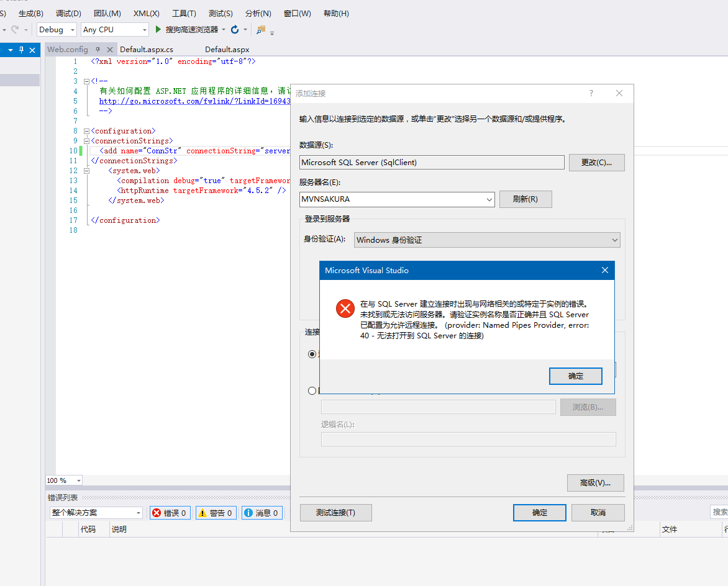Click the error list search box
This screenshot has width=728, height=586.
[719, 512]
